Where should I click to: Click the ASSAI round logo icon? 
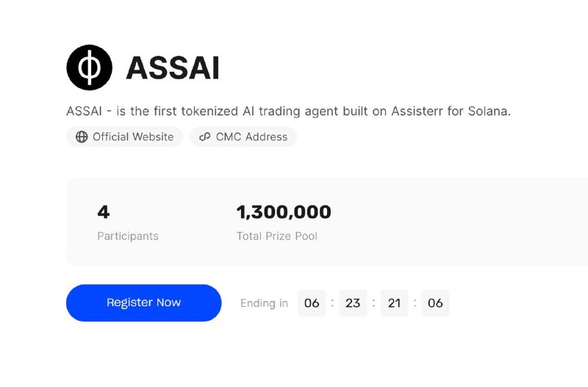(x=89, y=68)
